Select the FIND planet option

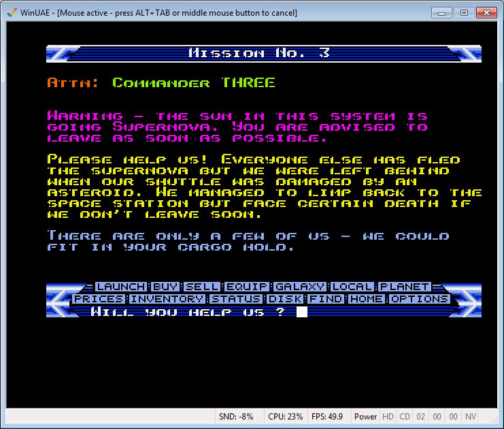[x=326, y=299]
